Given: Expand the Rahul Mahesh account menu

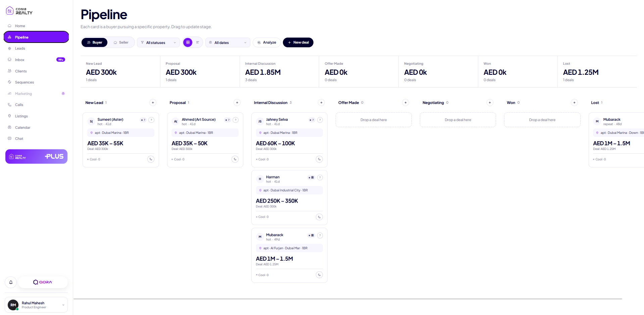Looking at the screenshot, I should 36,305.
